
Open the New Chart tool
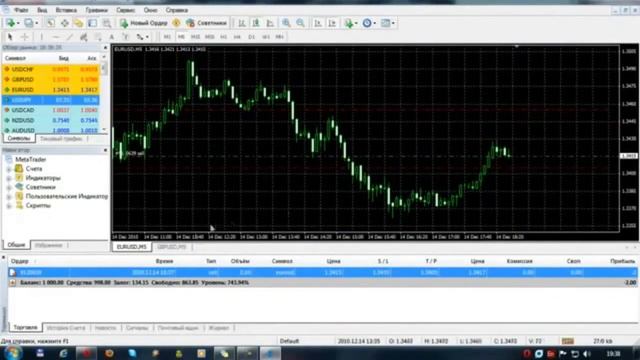pyautogui.click(x=11, y=23)
